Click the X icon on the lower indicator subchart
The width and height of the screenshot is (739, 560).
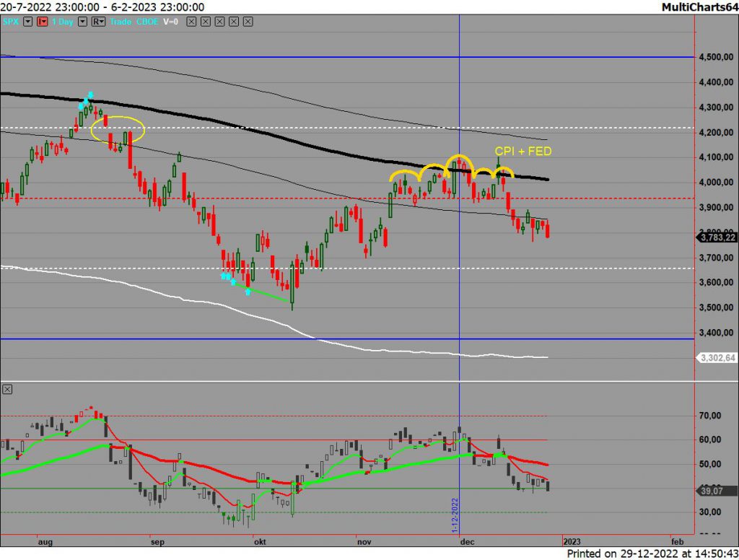pyautogui.click(x=7, y=389)
